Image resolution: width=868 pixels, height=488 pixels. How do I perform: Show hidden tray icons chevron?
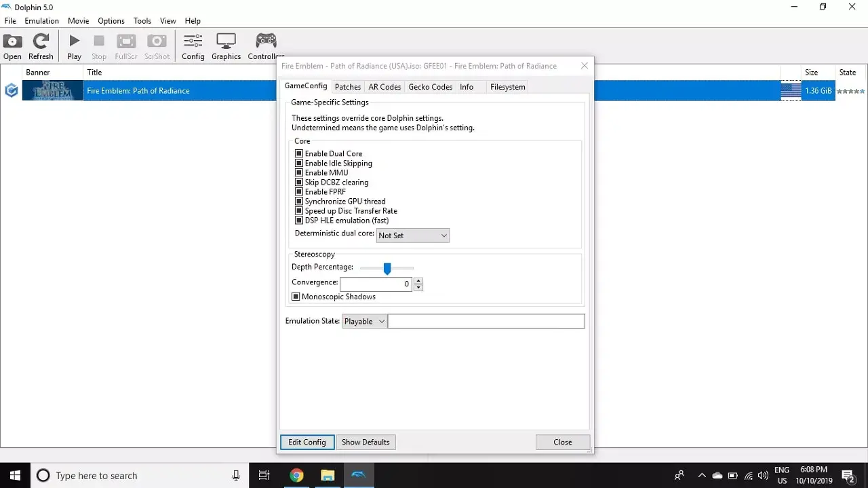[x=702, y=475]
